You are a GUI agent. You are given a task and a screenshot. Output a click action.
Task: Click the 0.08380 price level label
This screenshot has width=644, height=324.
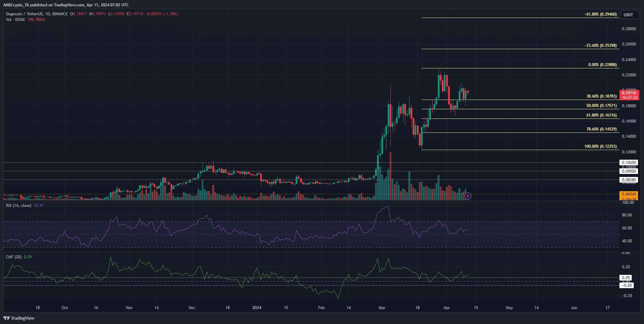(629, 180)
